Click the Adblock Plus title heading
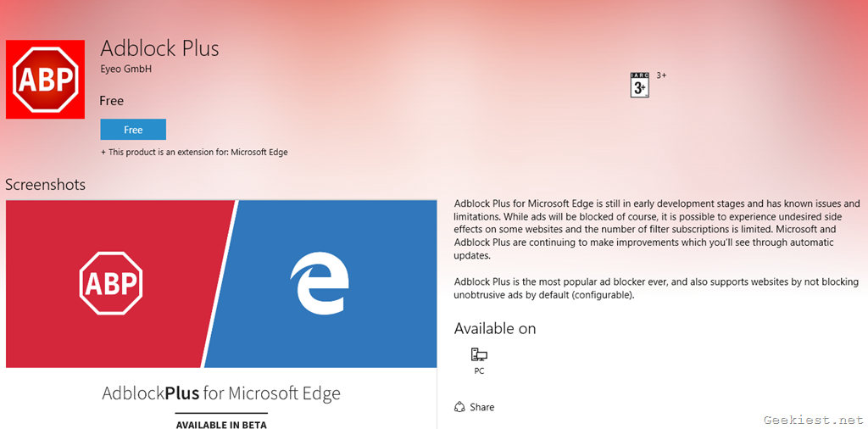Image resolution: width=868 pixels, height=429 pixels. (159, 48)
